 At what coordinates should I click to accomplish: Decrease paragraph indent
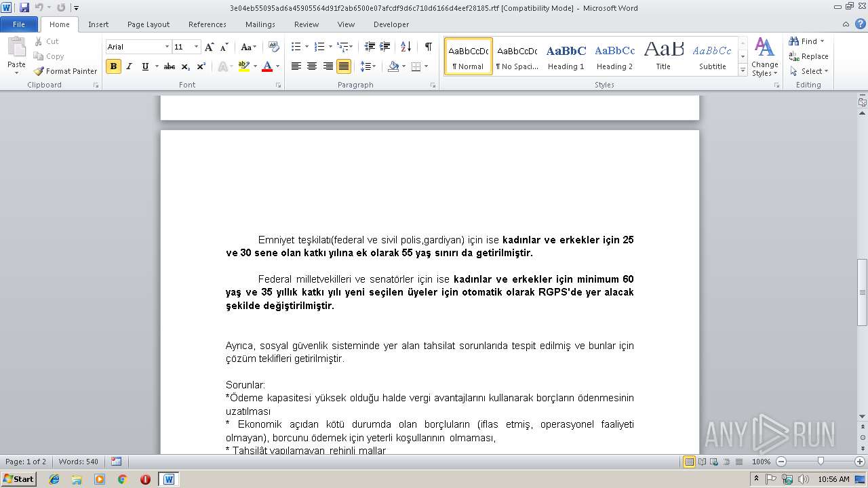pyautogui.click(x=370, y=47)
